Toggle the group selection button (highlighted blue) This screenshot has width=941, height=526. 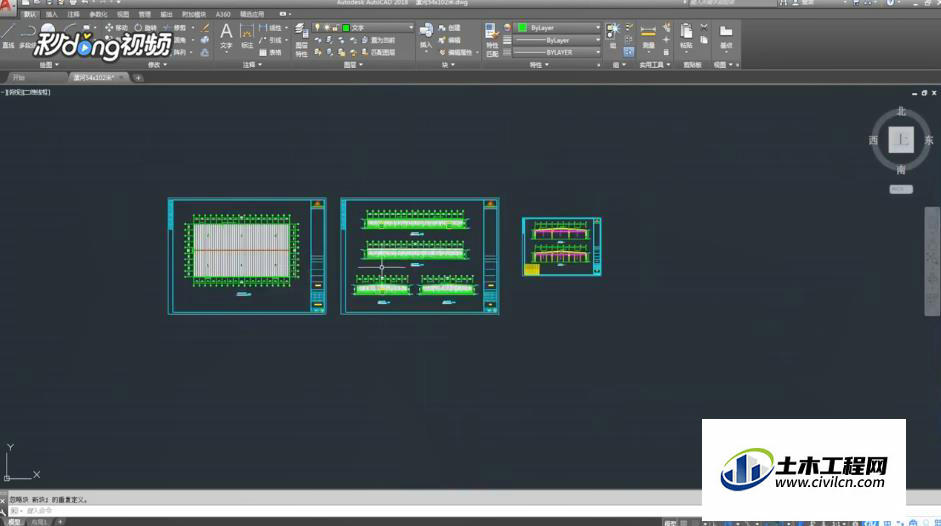[x=628, y=52]
